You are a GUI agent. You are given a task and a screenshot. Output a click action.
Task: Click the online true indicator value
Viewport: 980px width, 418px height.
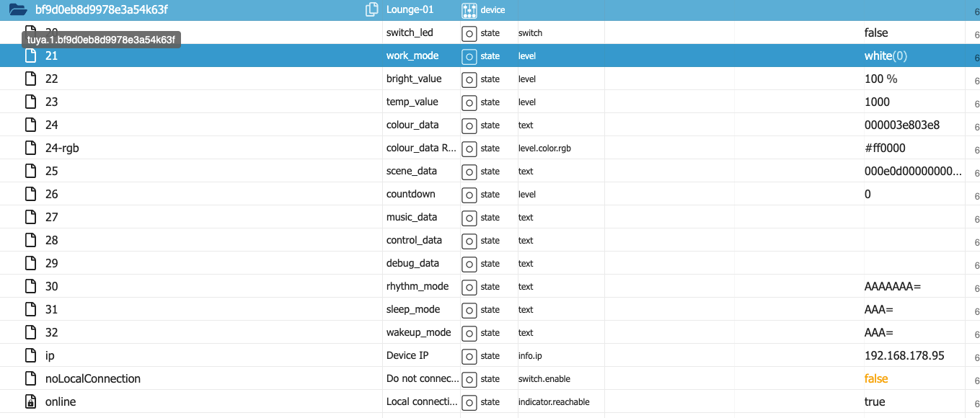point(875,401)
